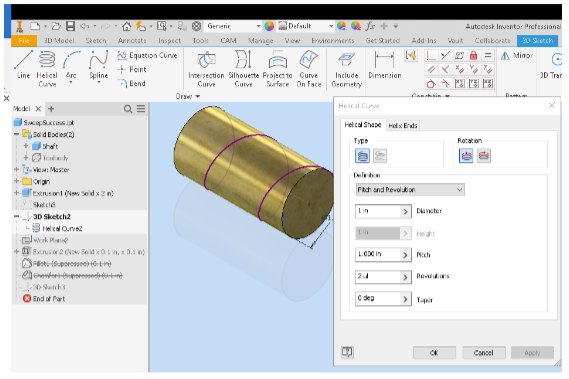The height and width of the screenshot is (379, 569).
Task: Click the Cancel button
Action: 483,352
